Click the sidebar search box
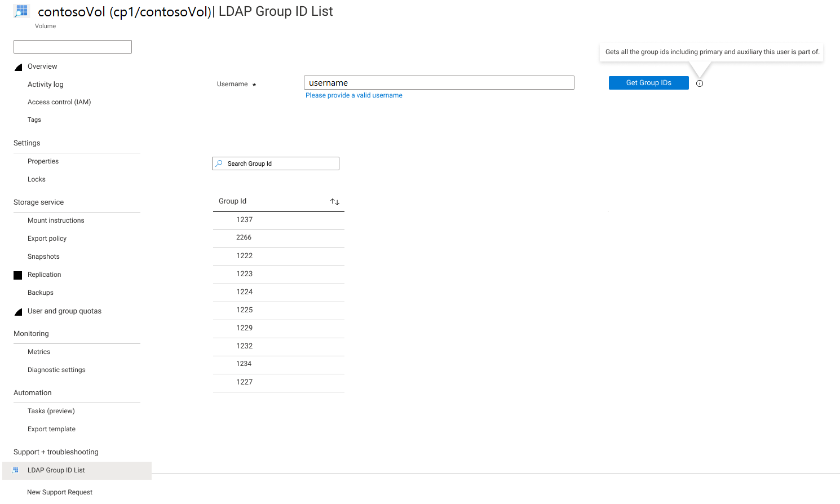 73,47
